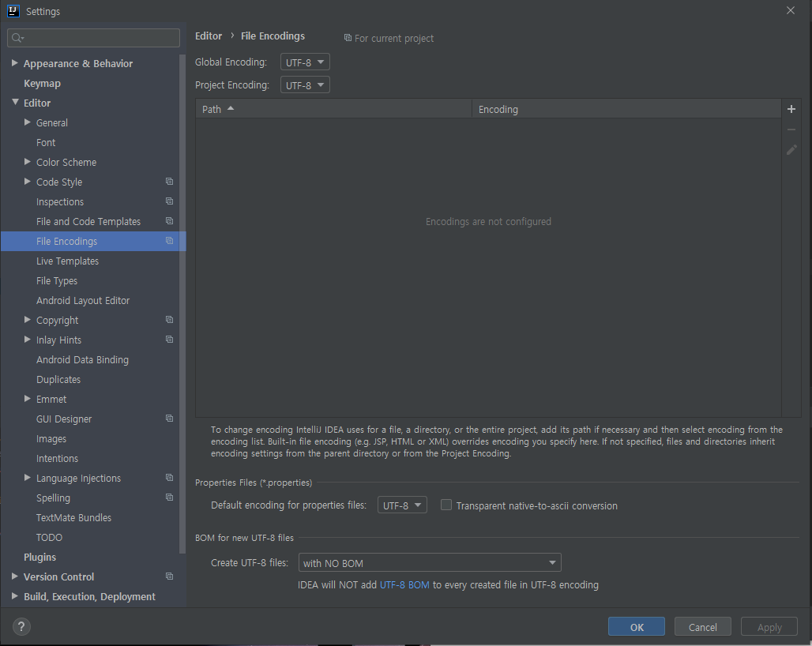Image resolution: width=812 pixels, height=646 pixels.
Task: Click the icon before For current project
Action: click(x=348, y=38)
